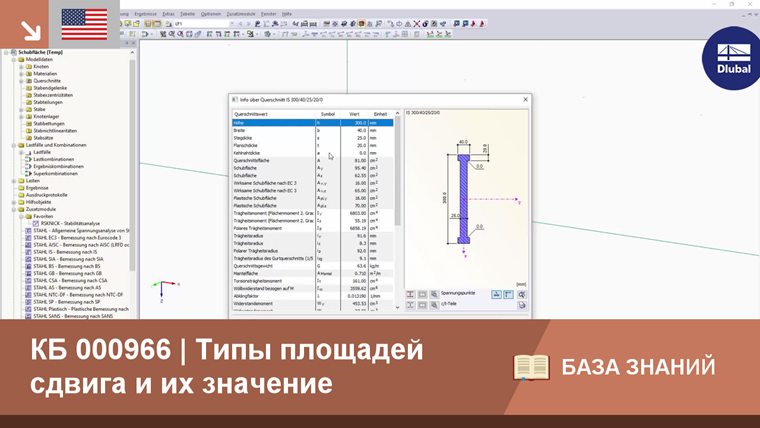
Task: Click stress point details magnifier icon
Action: point(434,294)
